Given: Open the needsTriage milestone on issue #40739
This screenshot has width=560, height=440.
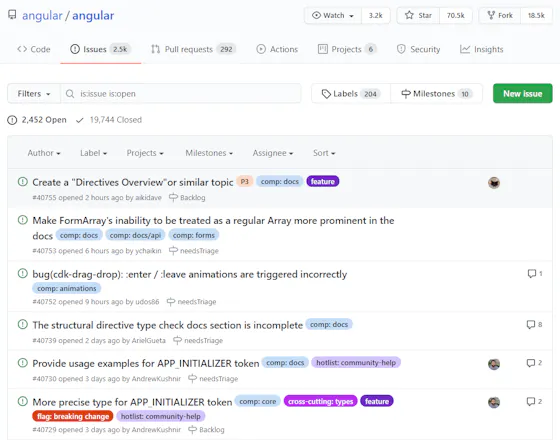Looking at the screenshot, I should (198, 340).
